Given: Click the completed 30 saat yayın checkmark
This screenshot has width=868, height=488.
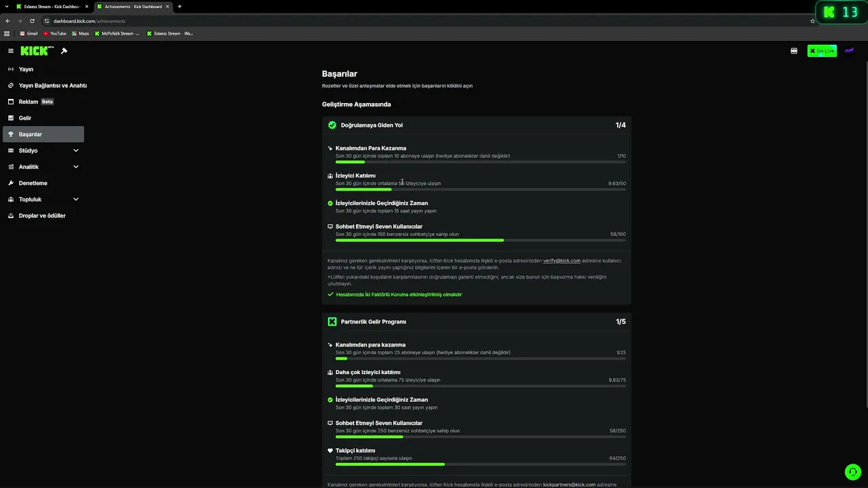Looking at the screenshot, I should (x=330, y=399).
